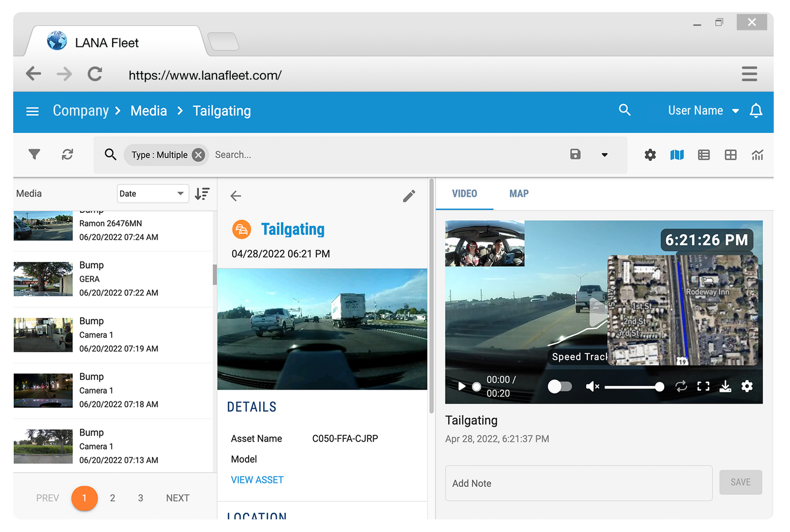Unmute the video audio
The height and width of the screenshot is (532, 790).
tap(592, 387)
